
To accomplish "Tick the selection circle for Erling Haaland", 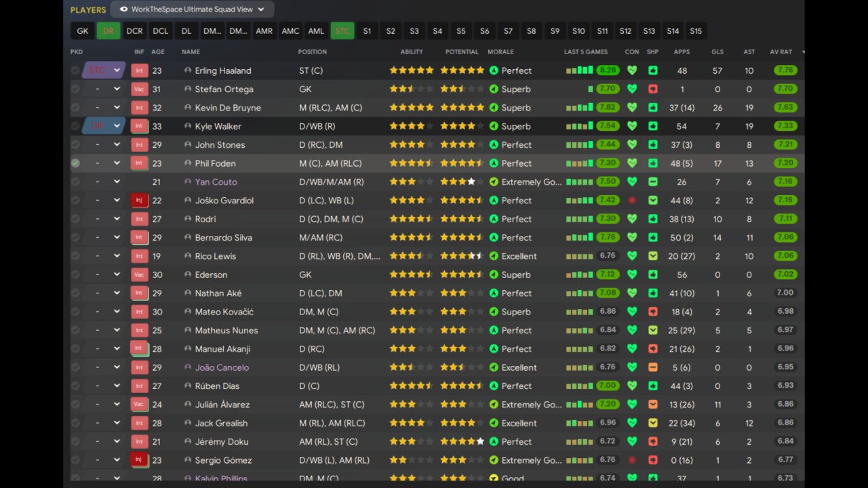I will point(75,70).
